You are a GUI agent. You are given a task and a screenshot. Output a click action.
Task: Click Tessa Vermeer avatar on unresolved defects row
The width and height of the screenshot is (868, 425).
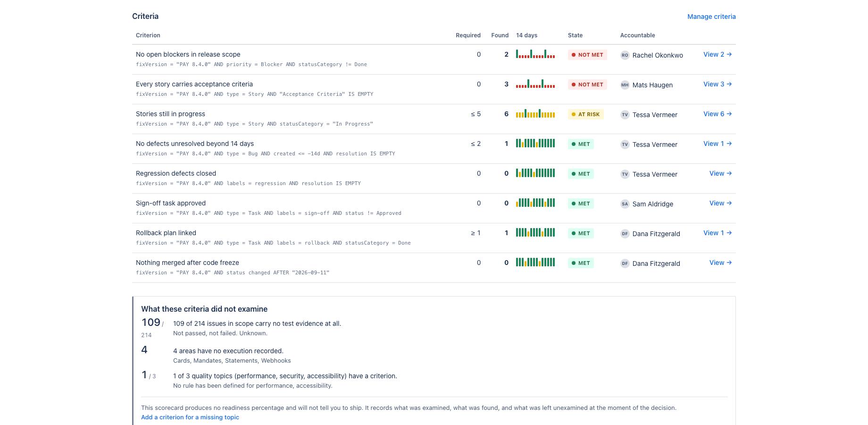coord(625,144)
